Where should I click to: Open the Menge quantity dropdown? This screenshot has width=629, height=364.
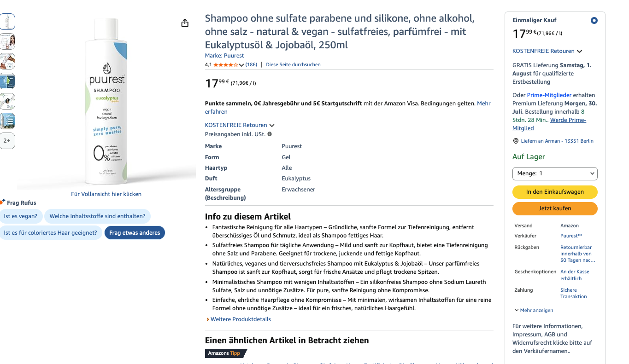555,173
